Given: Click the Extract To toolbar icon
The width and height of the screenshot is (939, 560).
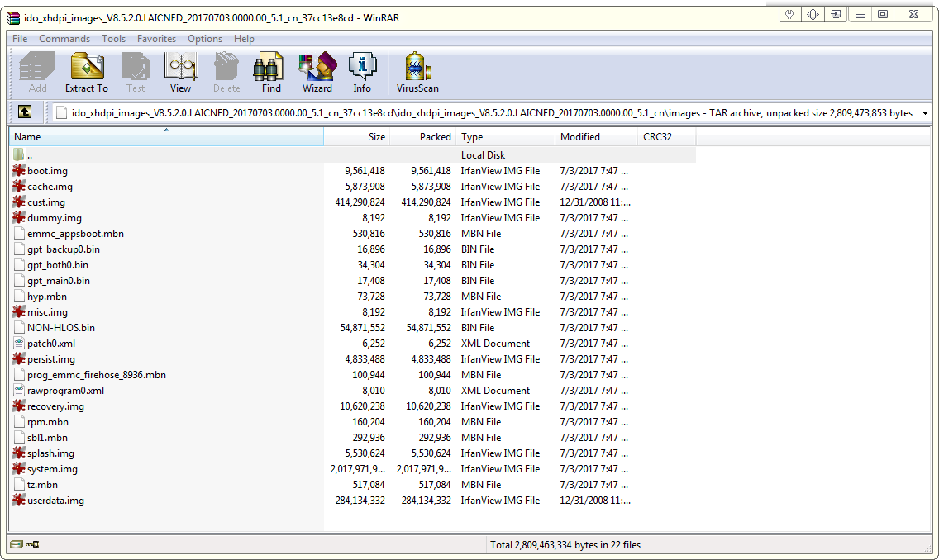Looking at the screenshot, I should click(87, 73).
